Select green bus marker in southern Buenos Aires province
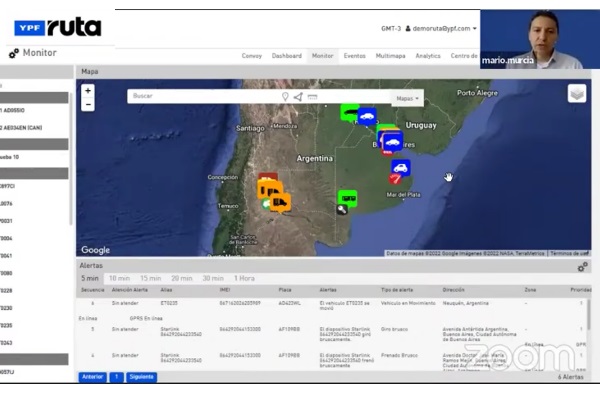This screenshot has height=400, width=600. [348, 198]
